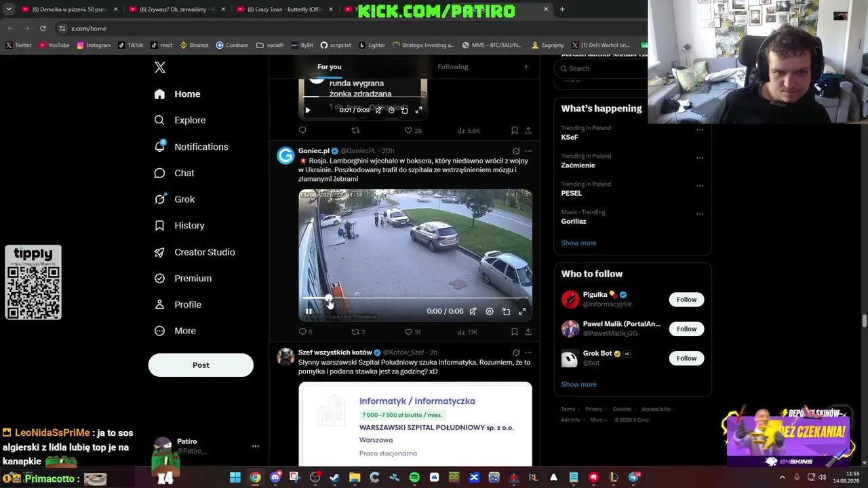Open more options for Gorillaz trend
The width and height of the screenshot is (868, 488).
tap(700, 213)
